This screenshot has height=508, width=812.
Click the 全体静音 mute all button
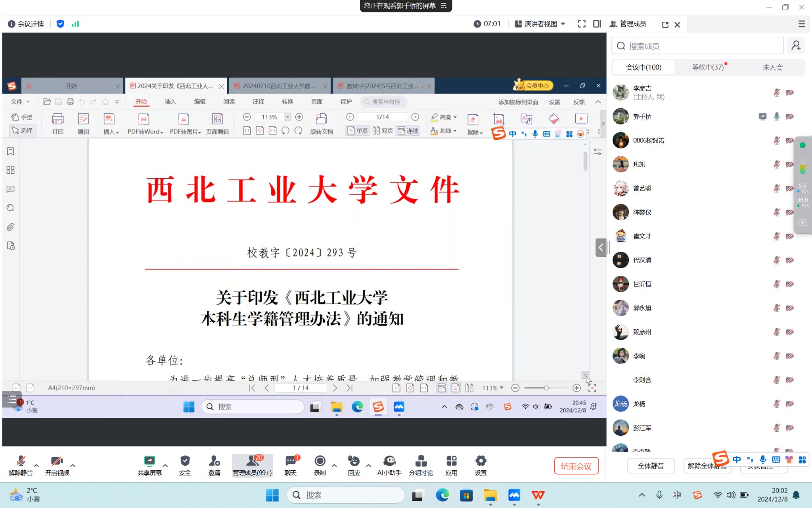click(651, 466)
